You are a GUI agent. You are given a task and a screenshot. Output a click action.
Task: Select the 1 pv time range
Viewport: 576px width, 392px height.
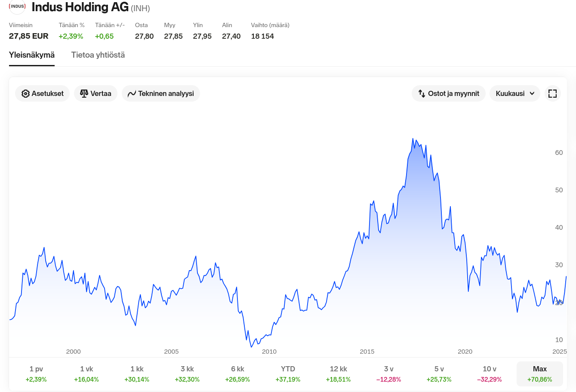[x=36, y=373]
